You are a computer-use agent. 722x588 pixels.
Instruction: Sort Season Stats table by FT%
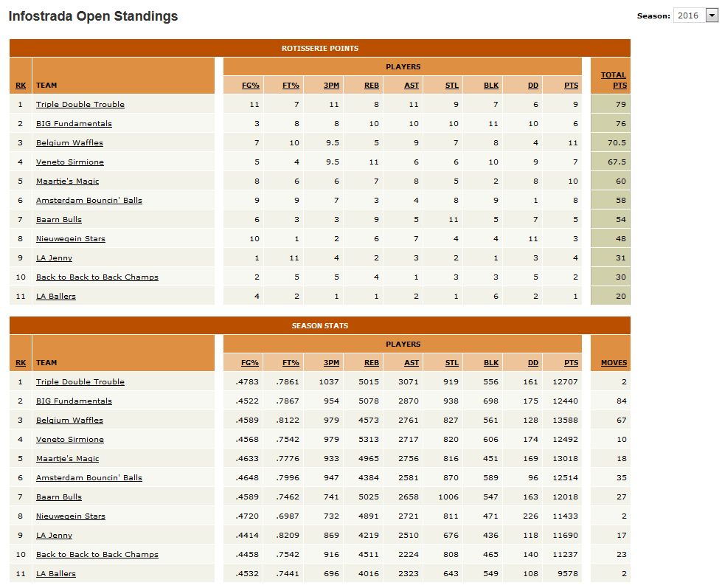pyautogui.click(x=291, y=362)
